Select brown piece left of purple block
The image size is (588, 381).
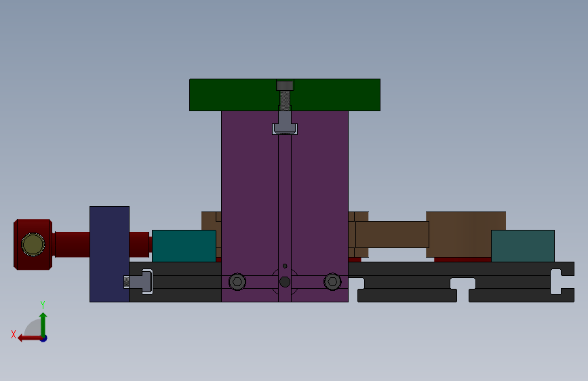[x=211, y=221]
